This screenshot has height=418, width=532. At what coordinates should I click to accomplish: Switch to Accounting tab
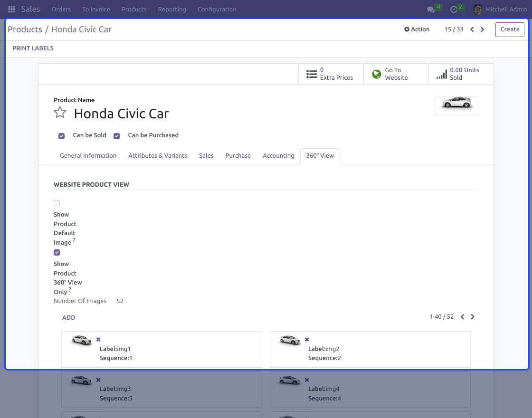[x=278, y=156]
